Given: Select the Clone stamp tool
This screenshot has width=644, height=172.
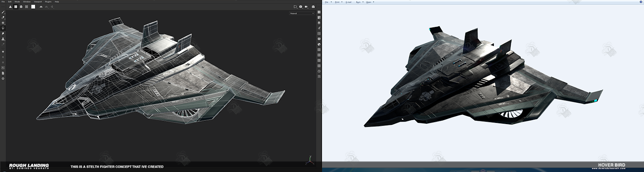Looking at the screenshot, I should 3,39.
